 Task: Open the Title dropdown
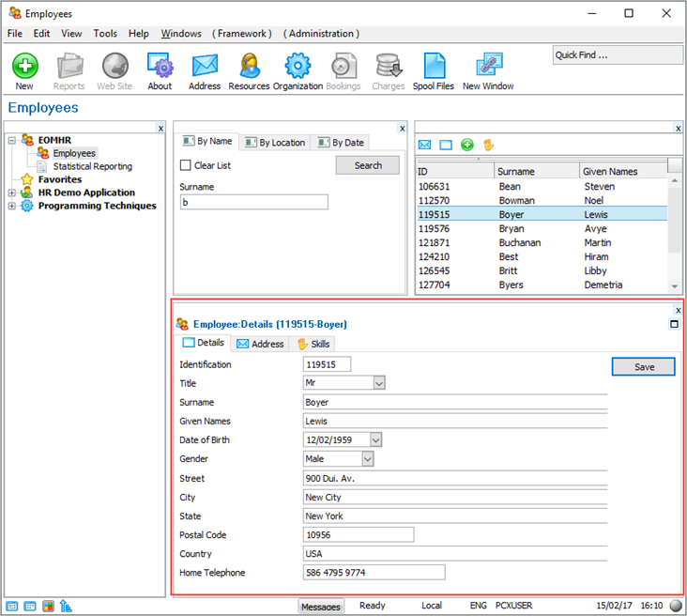(x=379, y=383)
